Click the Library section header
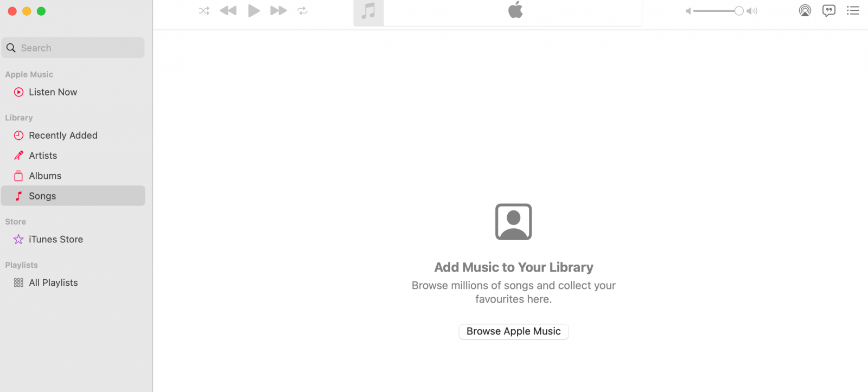 click(19, 118)
